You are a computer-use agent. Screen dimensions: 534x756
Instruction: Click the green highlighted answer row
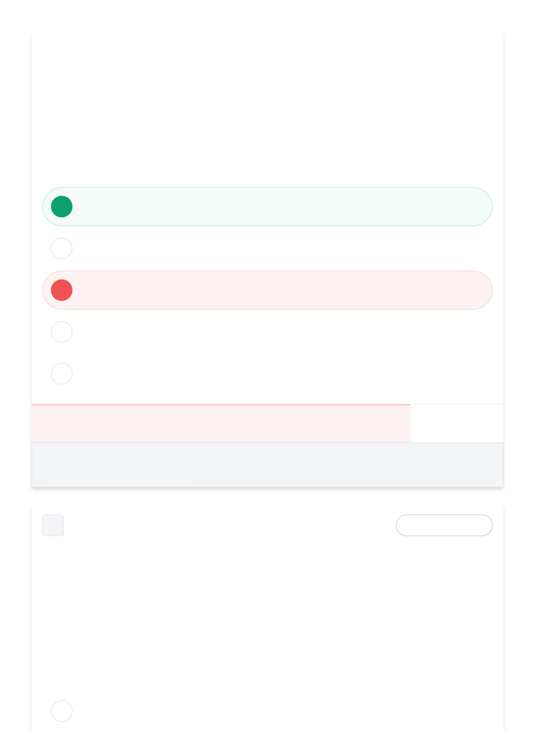[267, 207]
